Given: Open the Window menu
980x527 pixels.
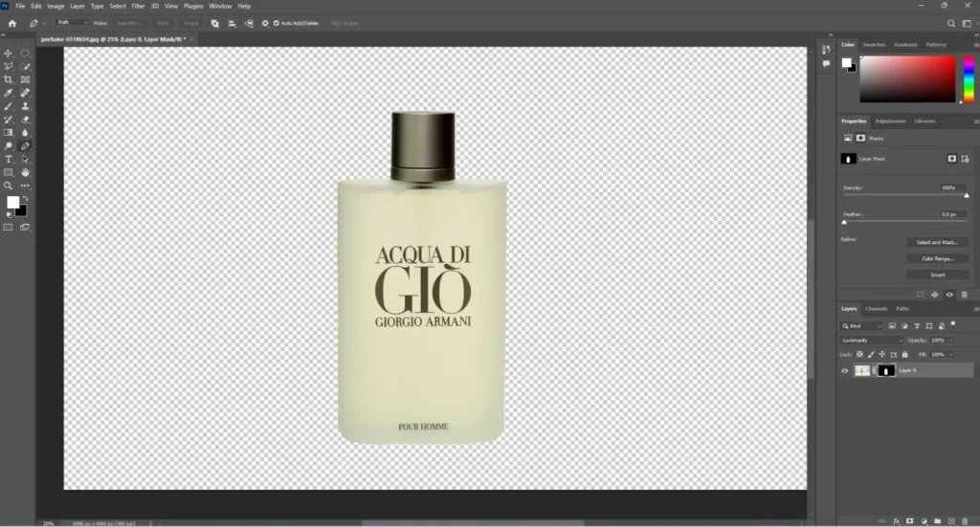Looking at the screenshot, I should point(220,6).
